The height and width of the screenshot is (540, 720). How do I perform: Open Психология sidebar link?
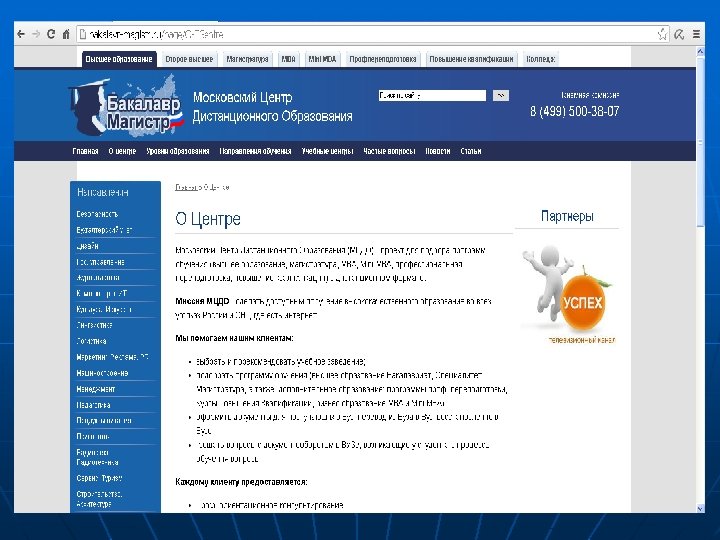click(93, 436)
